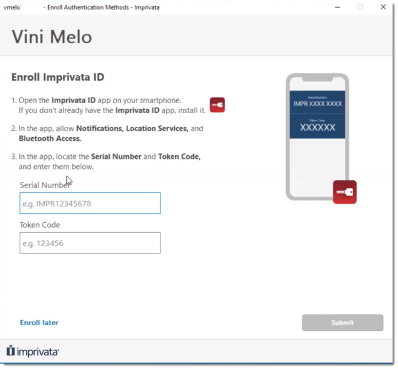
Task: Click the phone illustration showing IMPR serial
Action: (317, 137)
